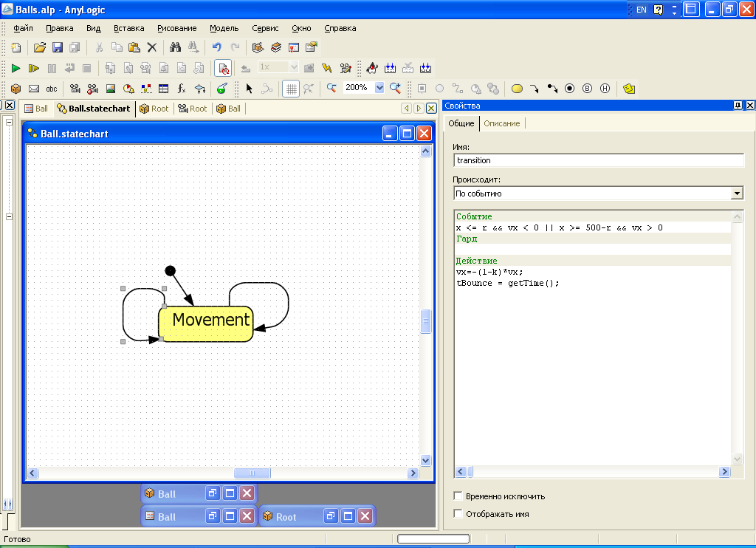Switch to the Ball.statechart editor tab
This screenshot has height=548, width=756.
pyautogui.click(x=94, y=109)
